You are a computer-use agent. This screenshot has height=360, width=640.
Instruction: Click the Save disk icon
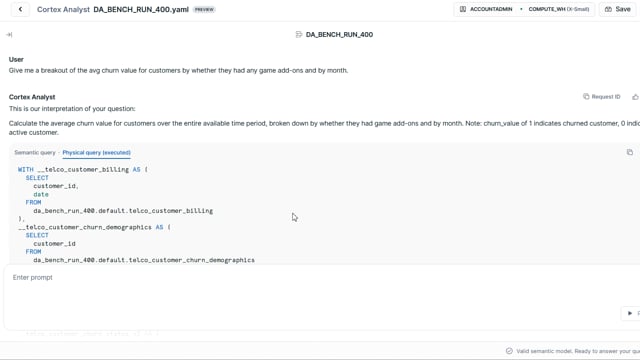pyautogui.click(x=608, y=9)
